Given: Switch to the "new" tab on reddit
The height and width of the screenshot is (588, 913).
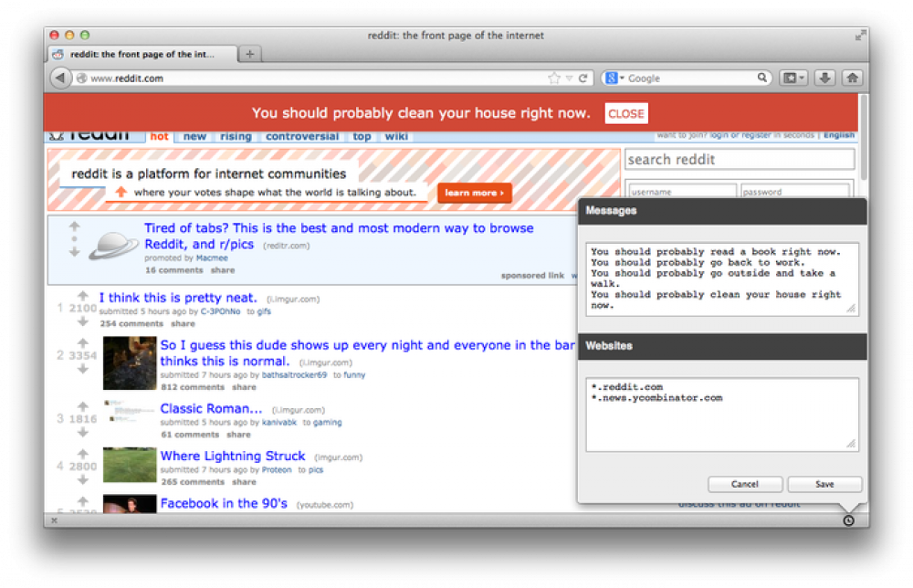Looking at the screenshot, I should 194,136.
